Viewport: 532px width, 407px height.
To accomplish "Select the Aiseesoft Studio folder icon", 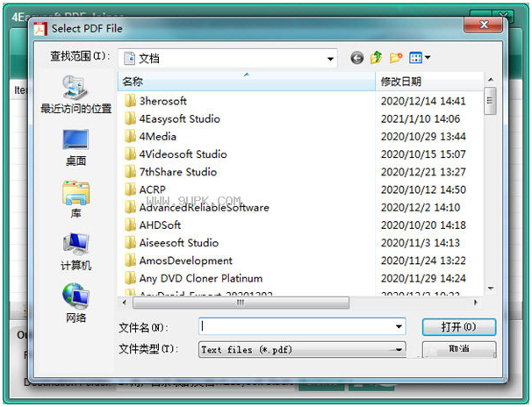I will tap(130, 243).
